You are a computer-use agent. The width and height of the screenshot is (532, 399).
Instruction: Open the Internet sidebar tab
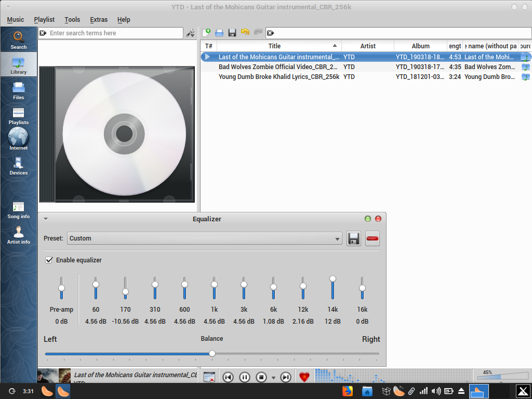(18, 139)
